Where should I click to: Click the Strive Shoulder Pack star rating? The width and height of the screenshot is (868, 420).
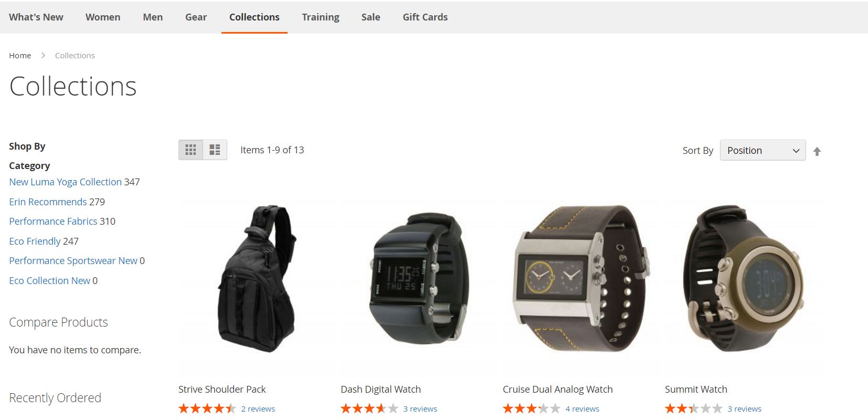pos(207,408)
